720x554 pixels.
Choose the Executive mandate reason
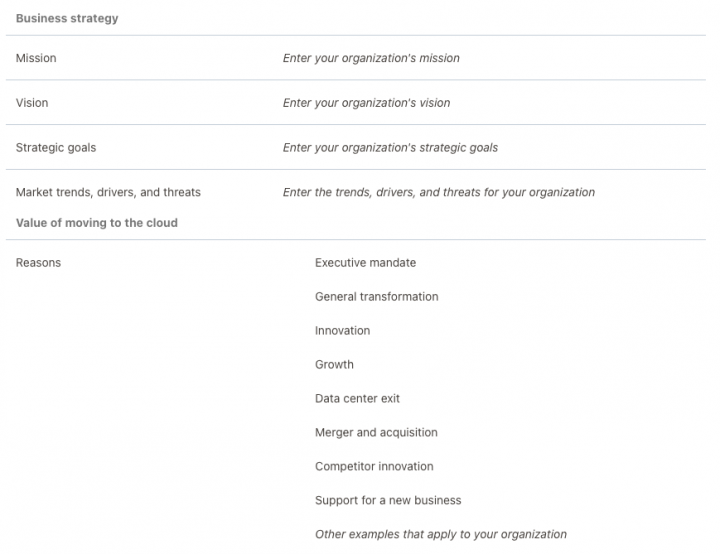pos(366,263)
